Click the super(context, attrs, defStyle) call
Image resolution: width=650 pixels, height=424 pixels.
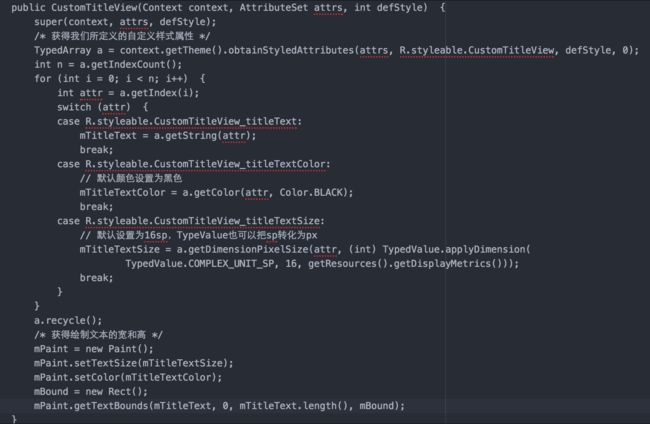tap(125, 22)
